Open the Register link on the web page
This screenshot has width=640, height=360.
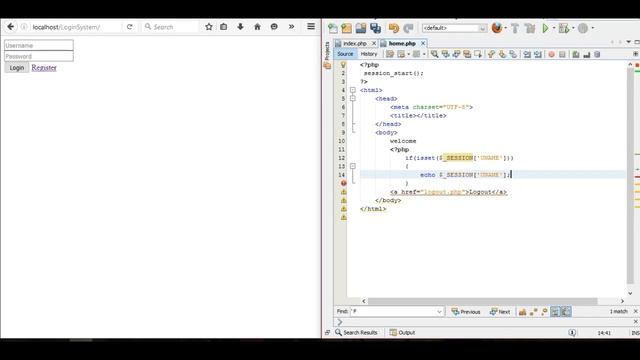point(44,68)
